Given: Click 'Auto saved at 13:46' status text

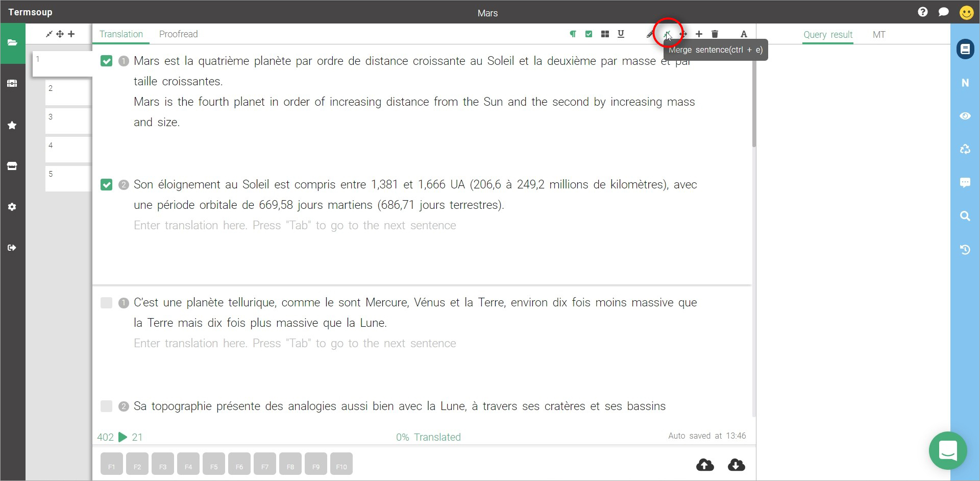Looking at the screenshot, I should 707,436.
